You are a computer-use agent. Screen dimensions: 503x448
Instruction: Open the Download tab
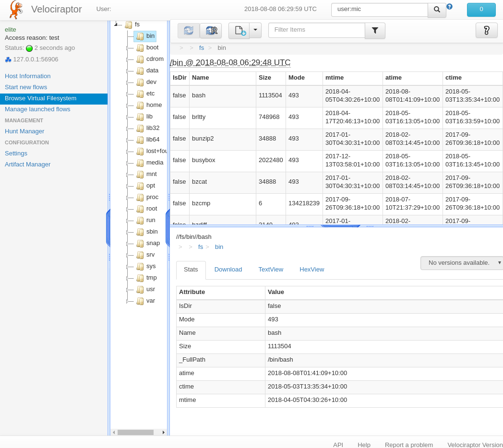click(x=228, y=270)
